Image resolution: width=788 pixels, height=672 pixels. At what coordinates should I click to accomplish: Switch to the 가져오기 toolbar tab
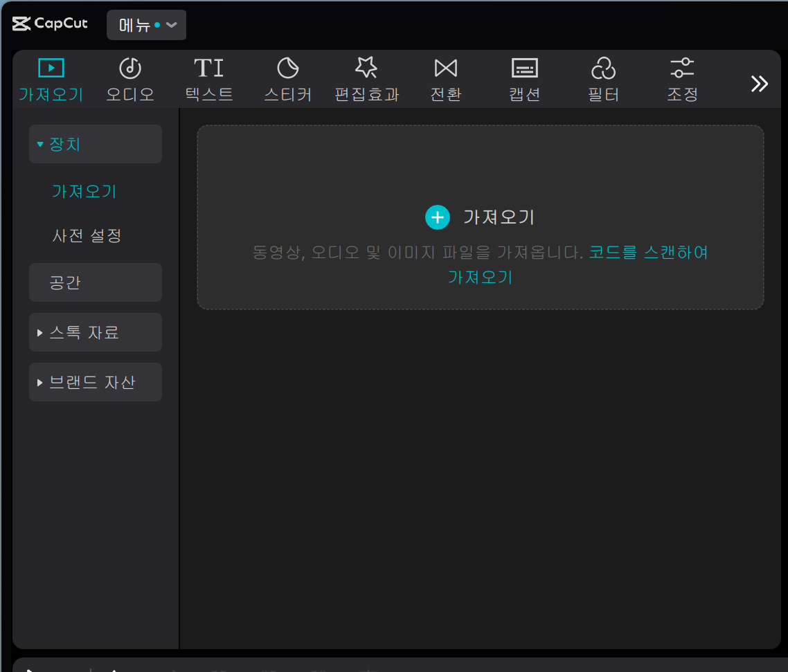click(51, 78)
